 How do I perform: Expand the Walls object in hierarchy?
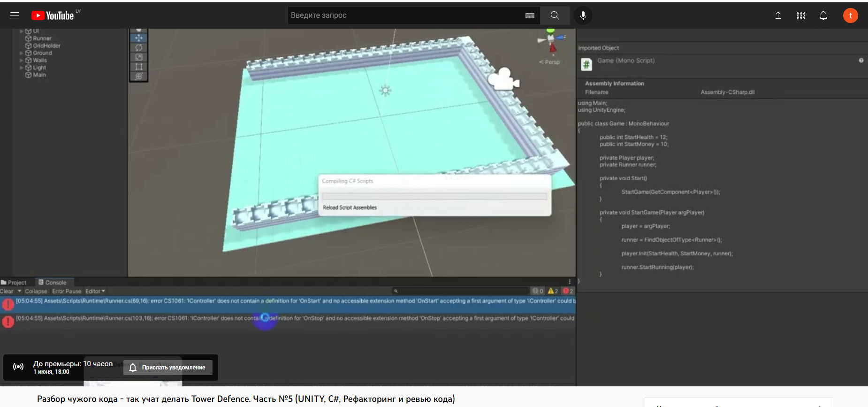click(x=21, y=61)
